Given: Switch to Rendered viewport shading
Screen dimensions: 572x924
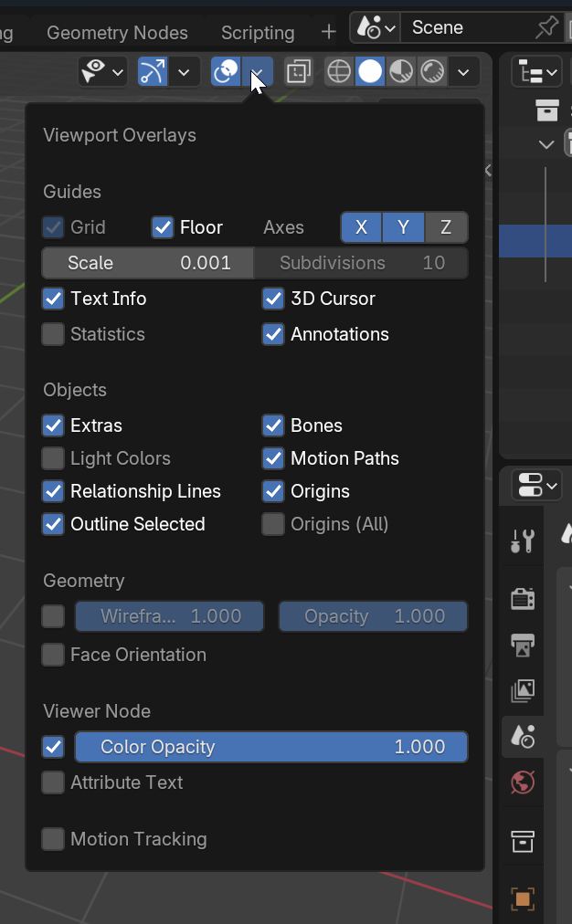Looking at the screenshot, I should click(x=432, y=72).
